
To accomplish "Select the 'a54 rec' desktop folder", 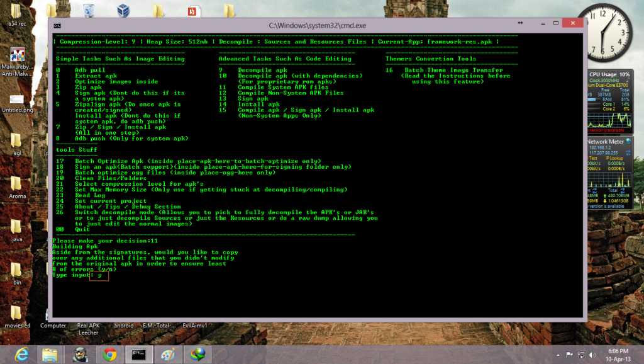I will 17,15.
